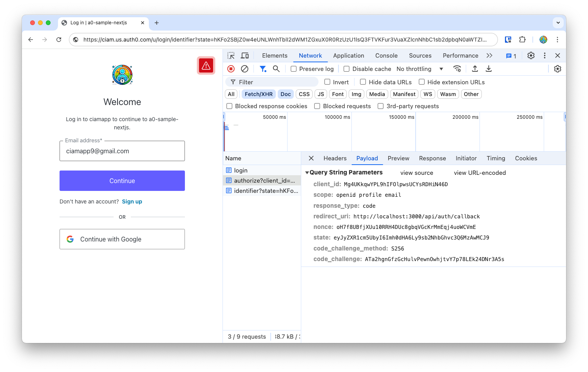Click the inspect element selector icon
Viewport: 588px width, 372px height.
click(x=231, y=56)
